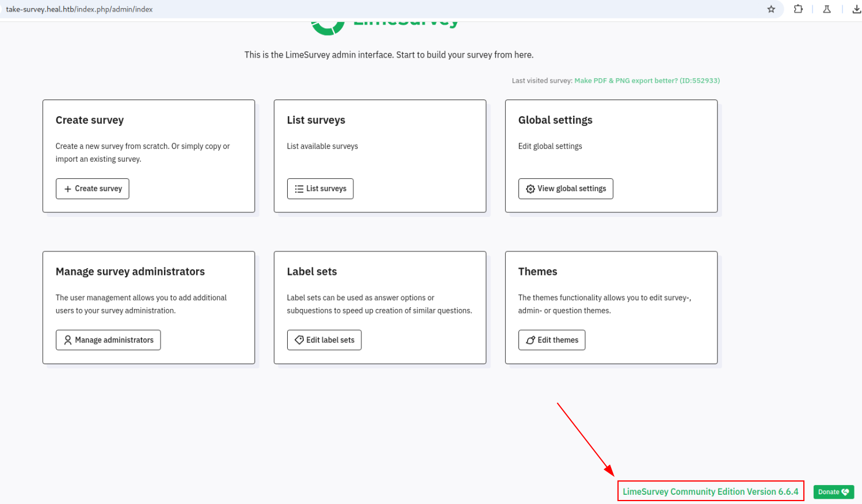Select the 'Themes' card heading
The image size is (862, 504).
[x=537, y=272]
